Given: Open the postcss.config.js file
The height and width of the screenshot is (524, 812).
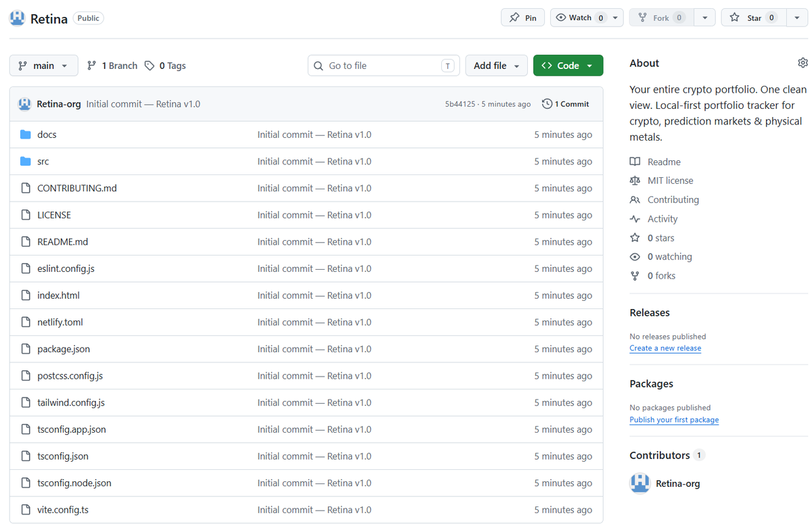Looking at the screenshot, I should pos(70,376).
